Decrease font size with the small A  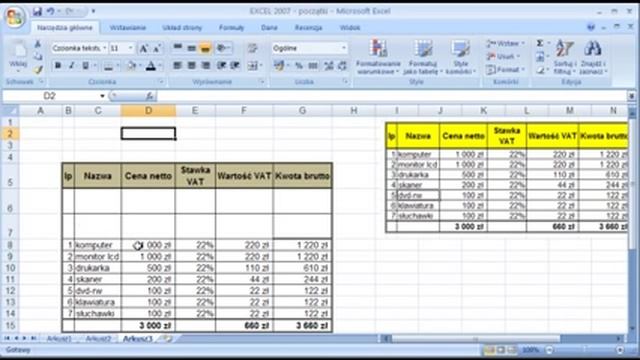157,49
